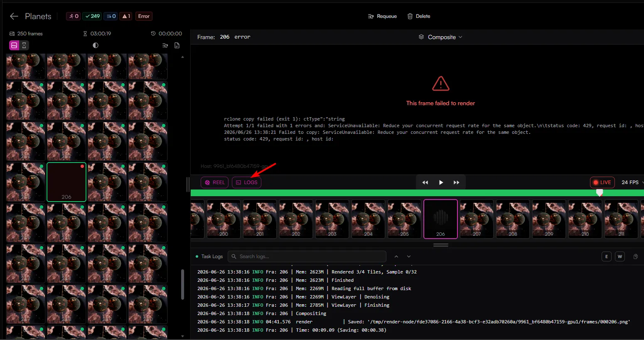The image size is (644, 340).
Task: Toggle the contrast half-circle icon
Action: click(x=96, y=45)
